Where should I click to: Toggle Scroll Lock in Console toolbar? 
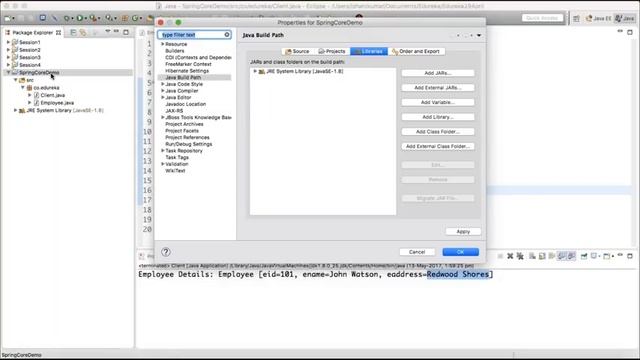tap(542, 256)
